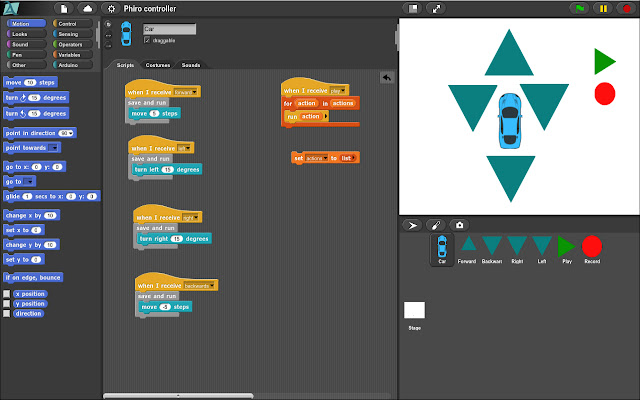Edit the sprite name field 'Car'
Screen dimensions: 640x400
(169, 29)
